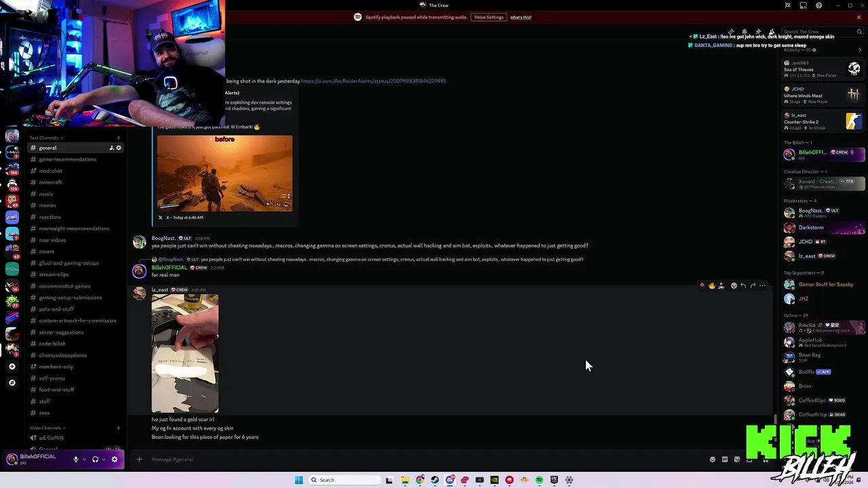This screenshot has width=868, height=488.
Task: Create channel in Voice Channels category
Action: [x=118, y=428]
